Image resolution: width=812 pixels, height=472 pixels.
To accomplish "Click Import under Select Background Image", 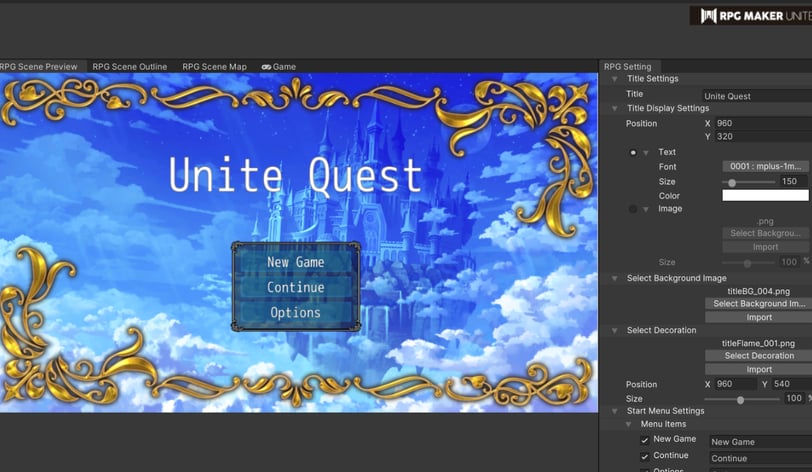I will 759,317.
